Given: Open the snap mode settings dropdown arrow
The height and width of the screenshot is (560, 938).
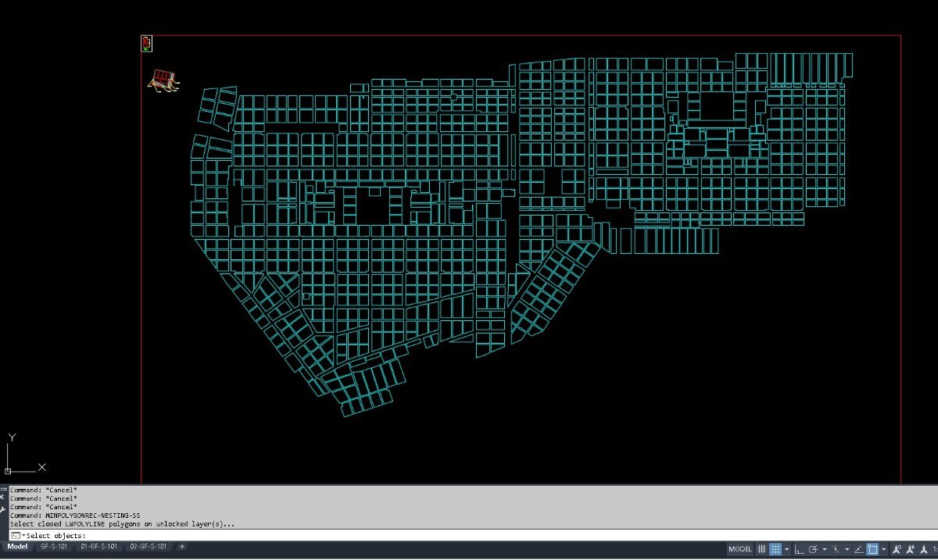Looking at the screenshot, I should point(787,549).
